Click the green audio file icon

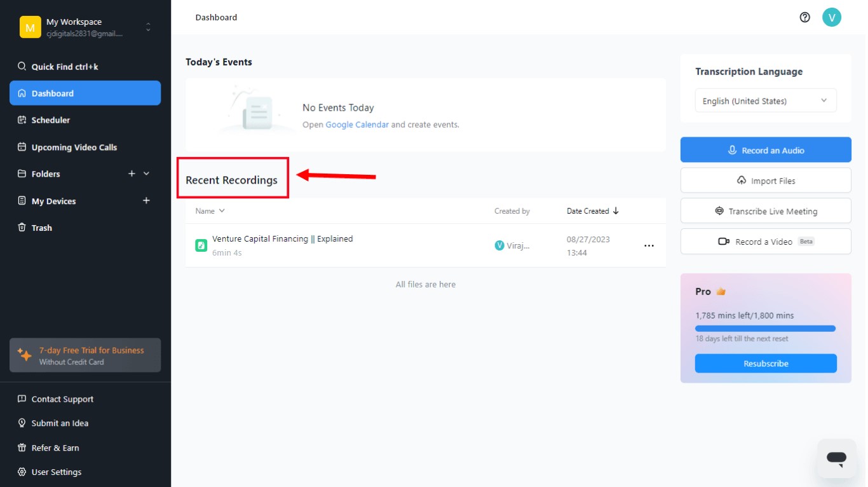point(201,245)
